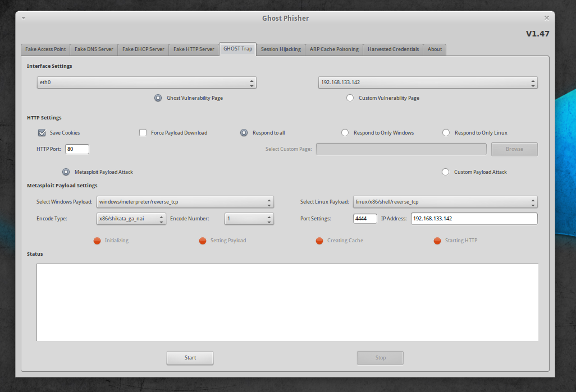Open the ARP Cache Poisoning tab
The height and width of the screenshot is (392, 576).
coord(334,49)
